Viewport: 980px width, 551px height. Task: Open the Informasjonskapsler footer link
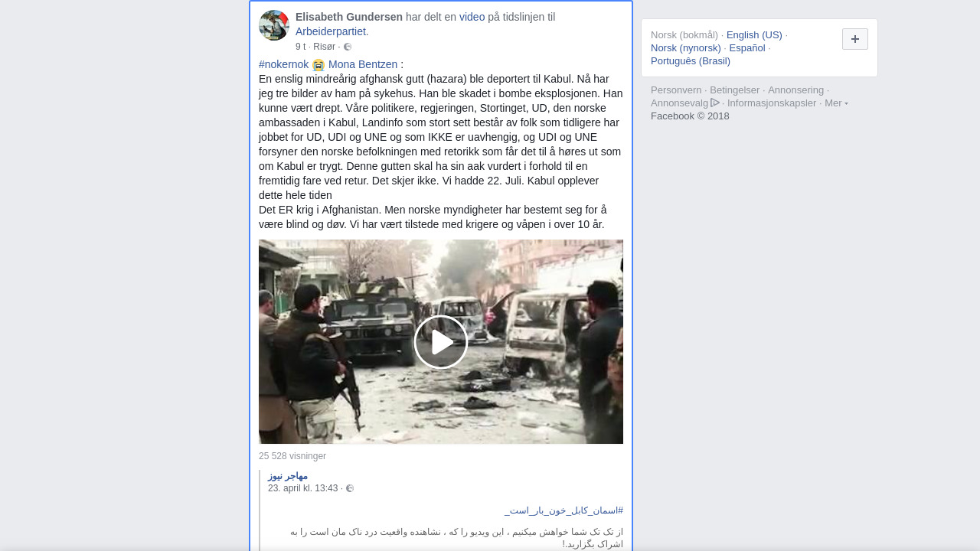tap(772, 103)
